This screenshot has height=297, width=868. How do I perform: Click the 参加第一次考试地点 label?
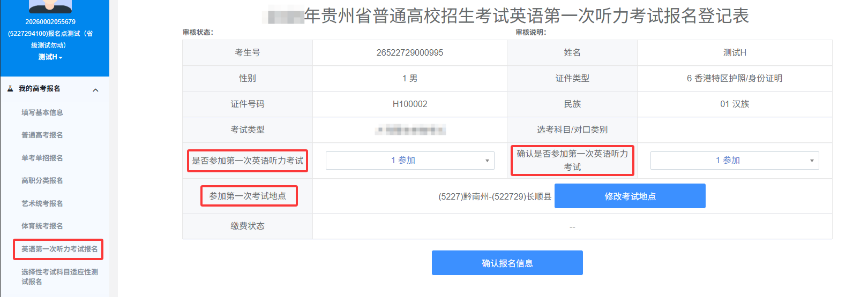[x=248, y=196]
